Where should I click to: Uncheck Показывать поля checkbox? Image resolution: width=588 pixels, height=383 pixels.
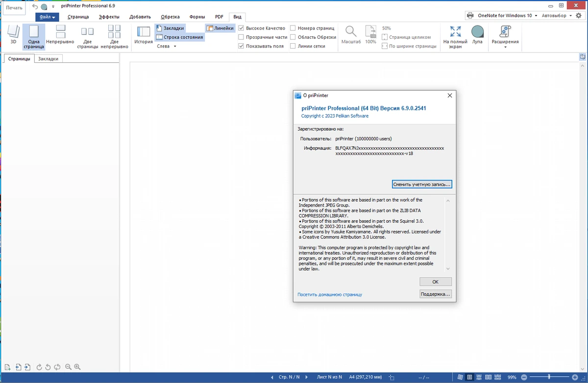[241, 46]
